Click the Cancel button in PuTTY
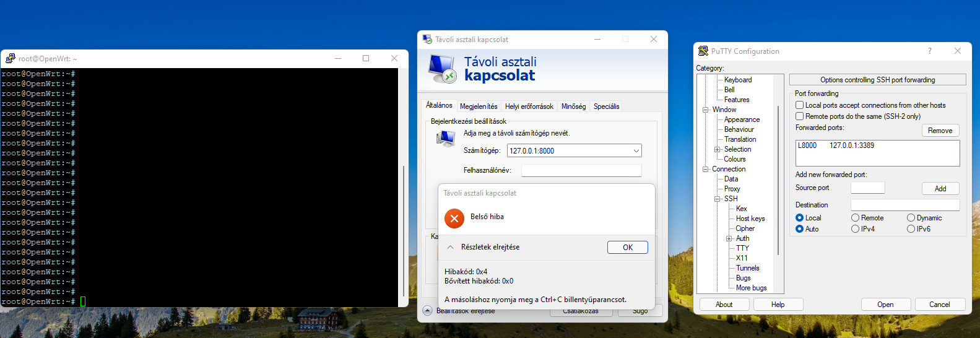 pyautogui.click(x=940, y=305)
